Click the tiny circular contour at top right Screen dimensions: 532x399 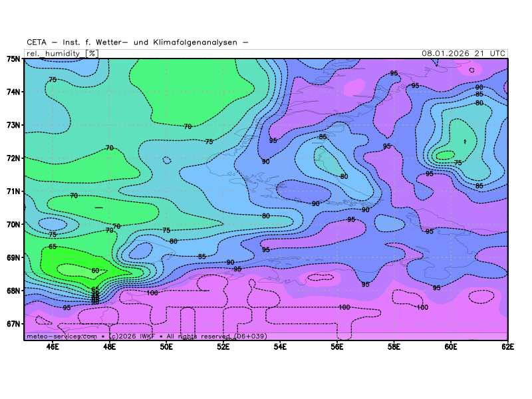[471, 70]
